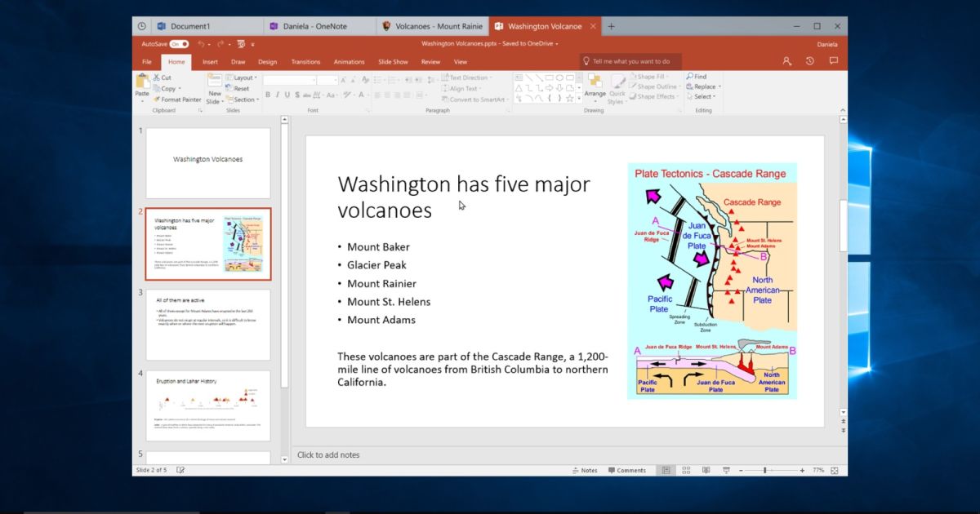Image resolution: width=980 pixels, height=514 pixels.
Task: Open the font size combo box
Action: point(327,80)
